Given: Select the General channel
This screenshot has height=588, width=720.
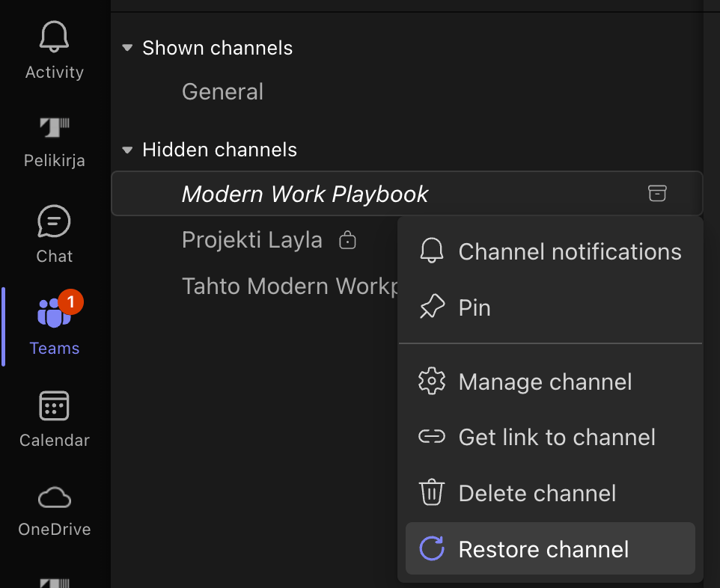Looking at the screenshot, I should pos(222,92).
